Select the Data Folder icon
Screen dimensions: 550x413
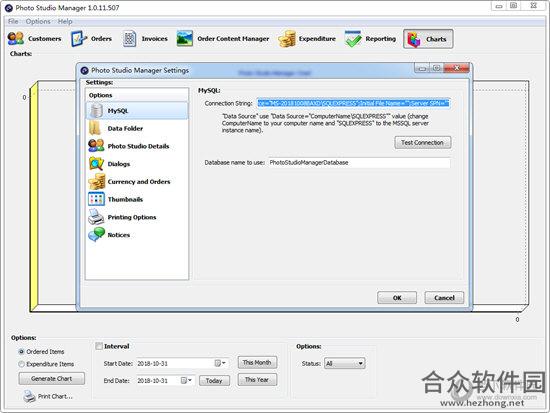tap(95, 128)
